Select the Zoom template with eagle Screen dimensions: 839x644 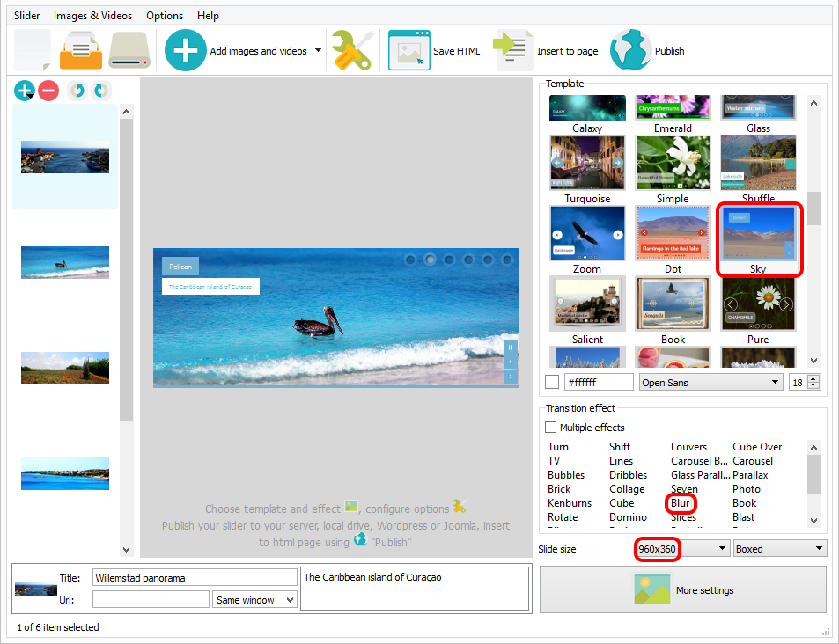587,234
